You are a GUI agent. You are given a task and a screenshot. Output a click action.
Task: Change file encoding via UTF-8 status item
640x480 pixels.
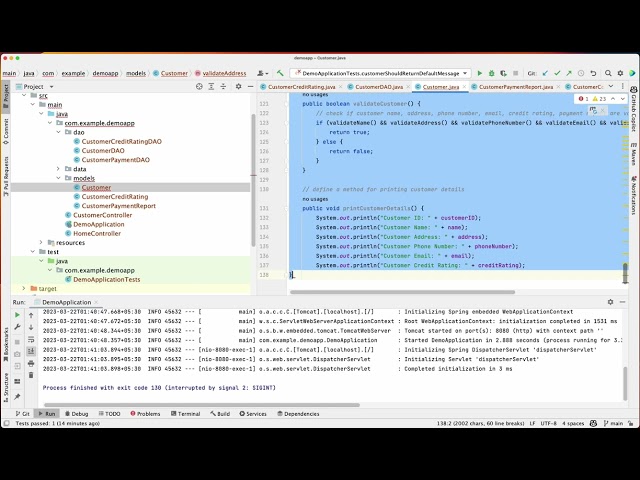pos(548,423)
